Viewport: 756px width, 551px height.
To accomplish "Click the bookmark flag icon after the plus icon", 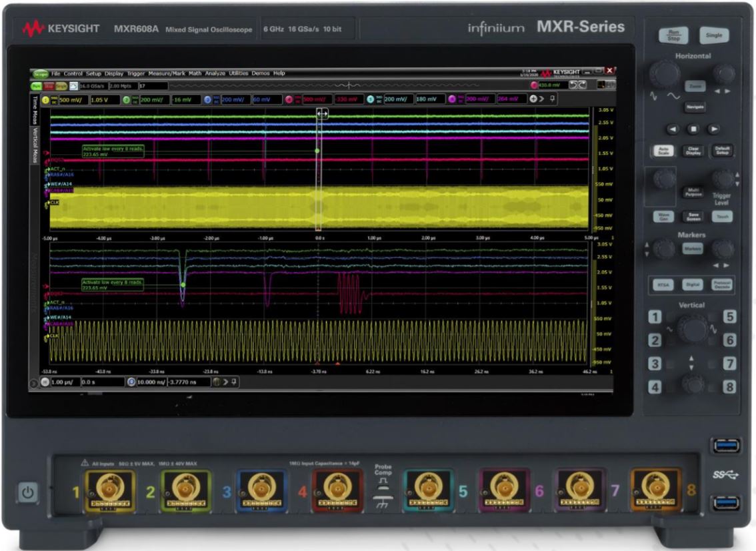I will tap(553, 99).
